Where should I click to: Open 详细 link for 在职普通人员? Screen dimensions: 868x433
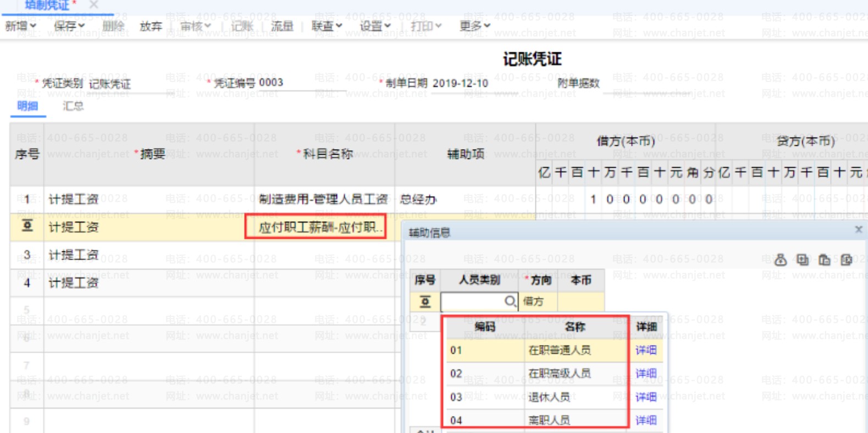(646, 350)
